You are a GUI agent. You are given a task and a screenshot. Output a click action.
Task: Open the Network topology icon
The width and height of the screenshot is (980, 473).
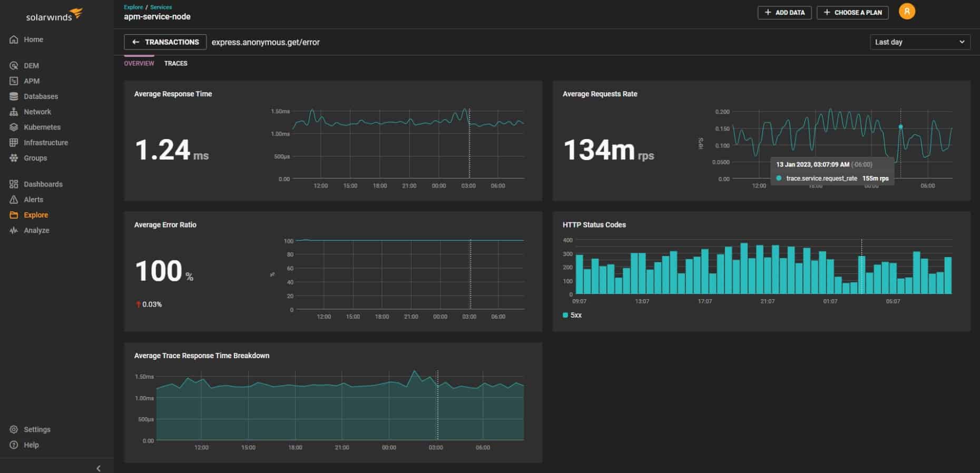pyautogui.click(x=14, y=112)
